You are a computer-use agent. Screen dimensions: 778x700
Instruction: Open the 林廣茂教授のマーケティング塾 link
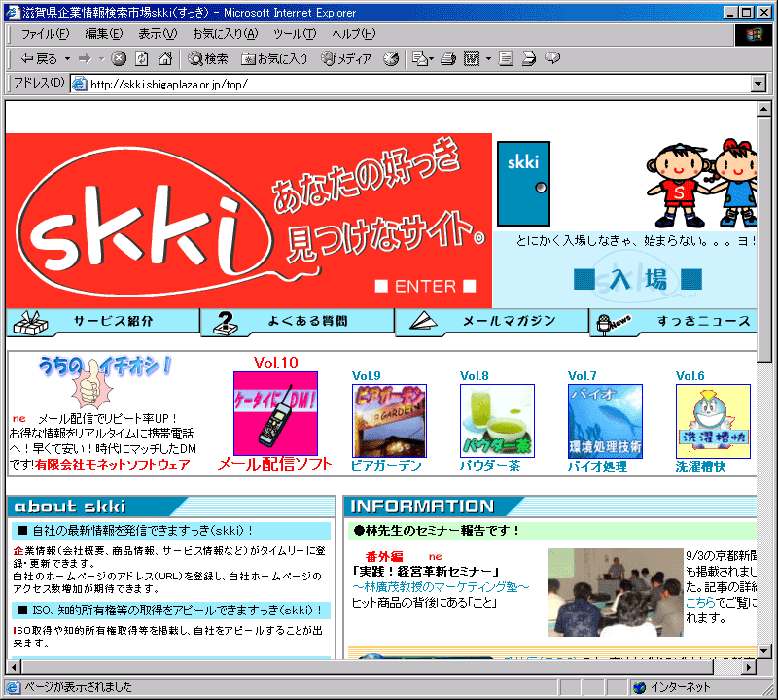click(442, 587)
